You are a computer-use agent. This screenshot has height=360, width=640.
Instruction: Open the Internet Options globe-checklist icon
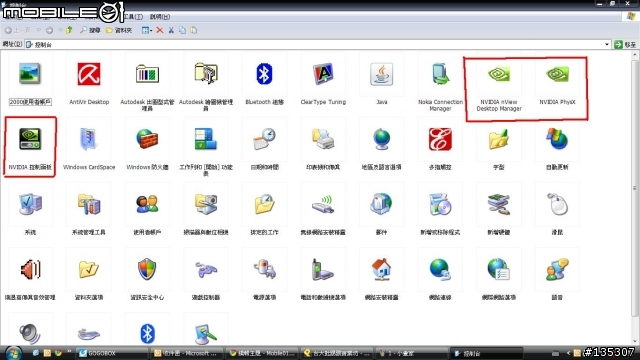[x=499, y=269]
